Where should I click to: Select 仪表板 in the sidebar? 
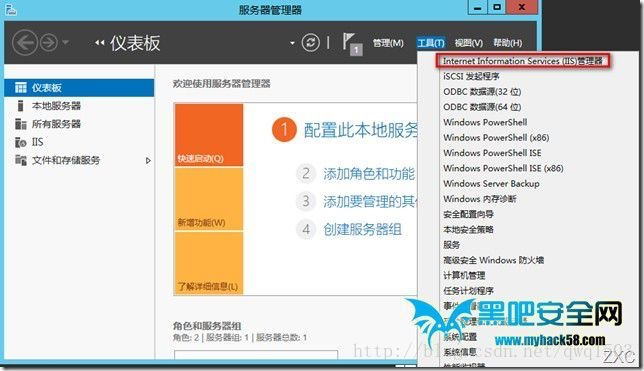point(79,88)
